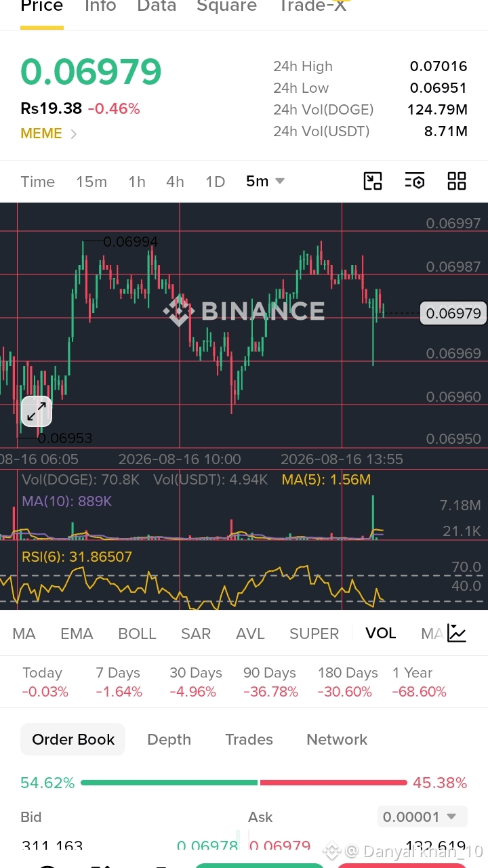Expand the 5m interval dropdown
Screen dimensions: 488x868
coord(265,182)
